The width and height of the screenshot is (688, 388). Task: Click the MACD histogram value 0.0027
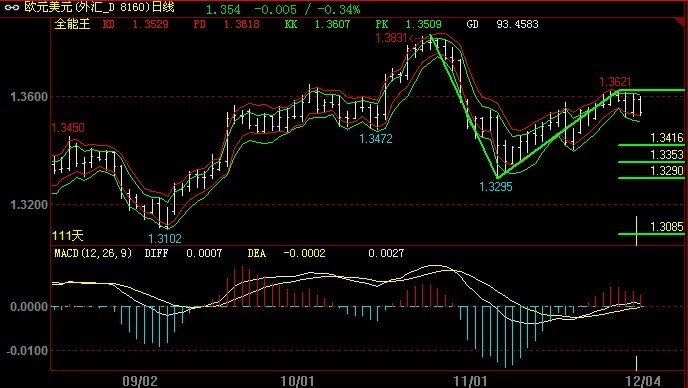(386, 253)
